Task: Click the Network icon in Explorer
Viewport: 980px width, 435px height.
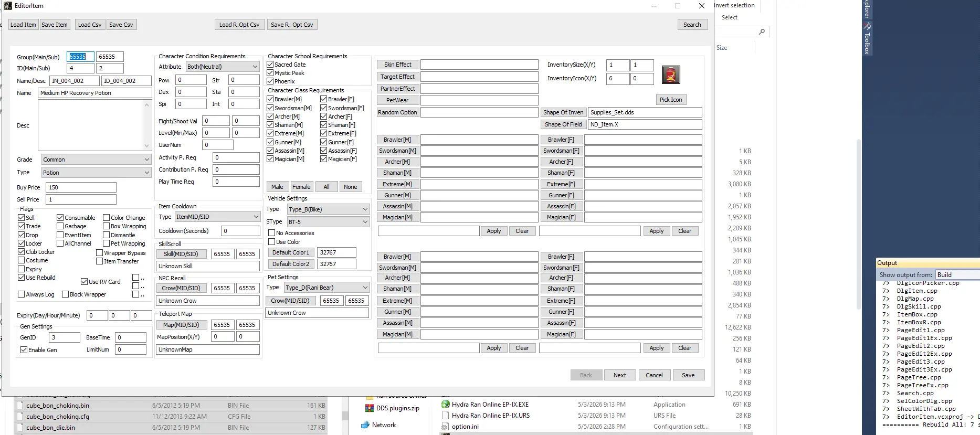Action: click(x=365, y=425)
